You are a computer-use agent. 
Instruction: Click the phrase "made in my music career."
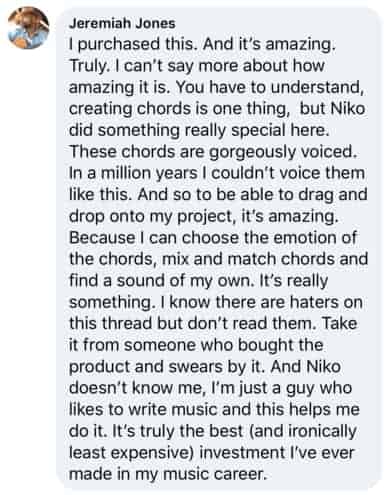coord(168,474)
